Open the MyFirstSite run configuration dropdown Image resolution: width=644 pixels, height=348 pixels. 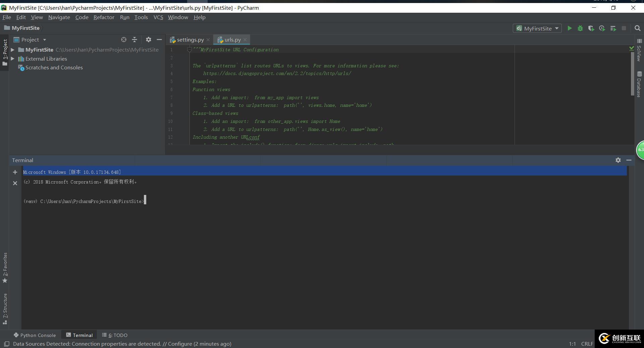(537, 28)
